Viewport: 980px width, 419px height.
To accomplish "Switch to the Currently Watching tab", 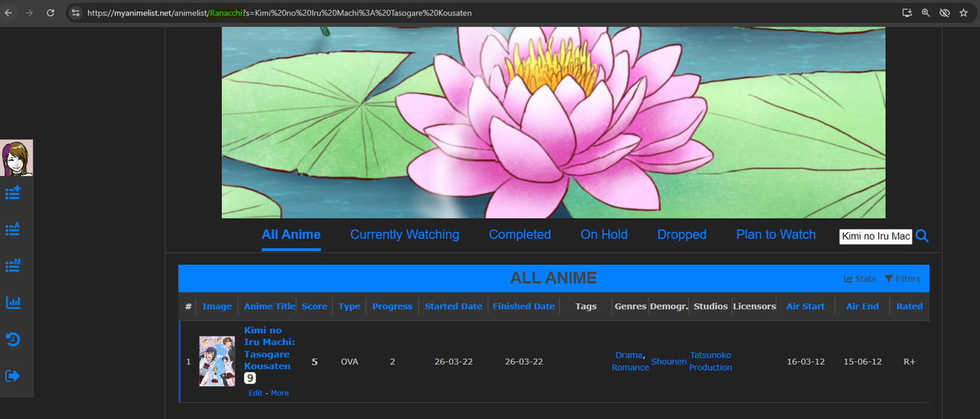I will point(405,234).
